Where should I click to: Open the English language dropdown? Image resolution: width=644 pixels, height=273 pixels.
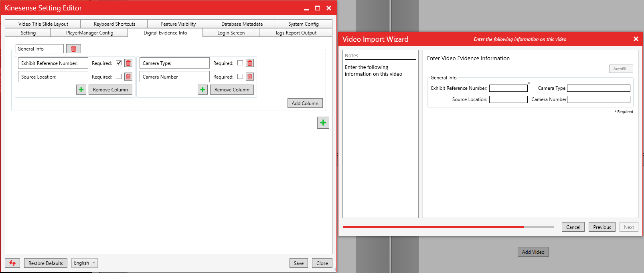point(85,263)
